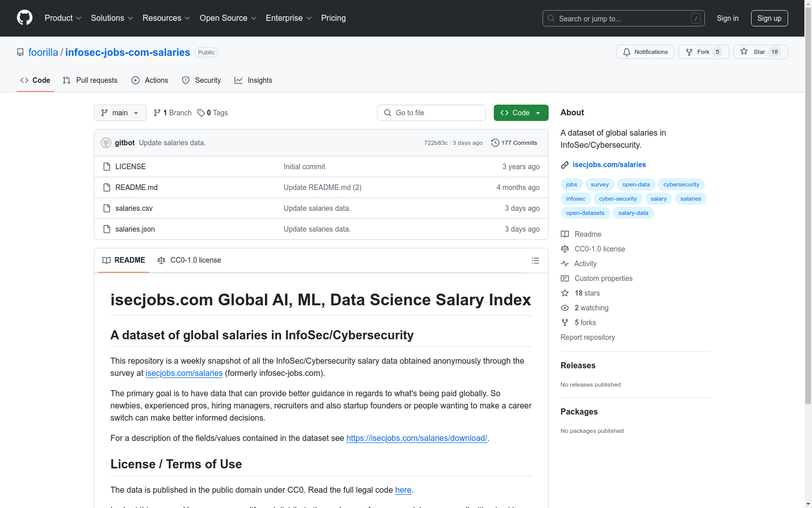This screenshot has height=508, width=812.
Task: Open the infosec-jobs-com-salaries repository link
Action: click(x=128, y=52)
